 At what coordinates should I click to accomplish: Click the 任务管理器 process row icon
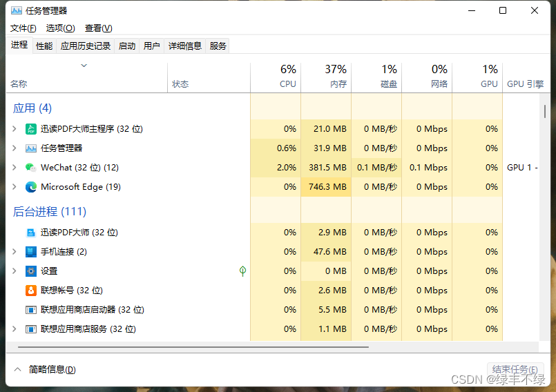(31, 148)
